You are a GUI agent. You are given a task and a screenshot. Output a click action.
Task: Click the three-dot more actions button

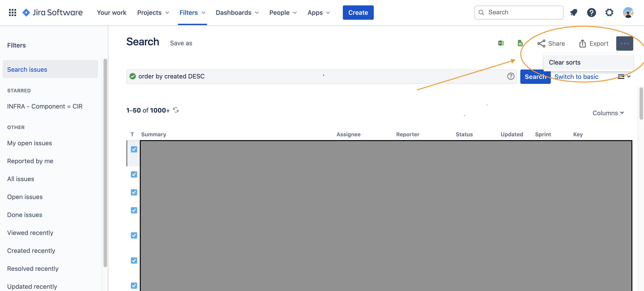(x=625, y=43)
